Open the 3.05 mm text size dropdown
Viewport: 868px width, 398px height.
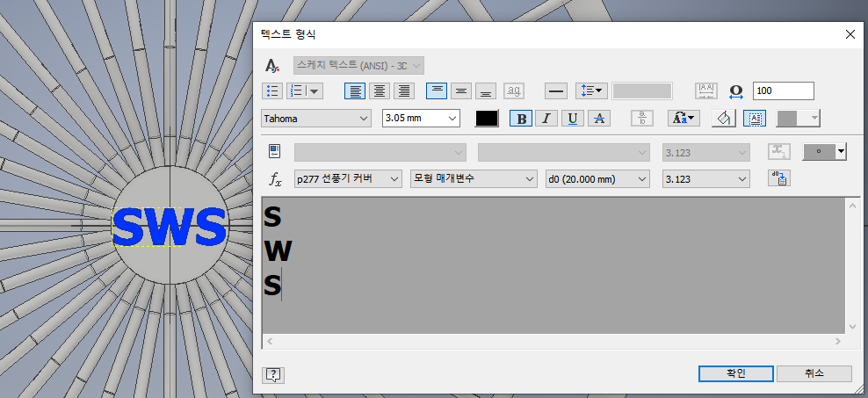421,118
